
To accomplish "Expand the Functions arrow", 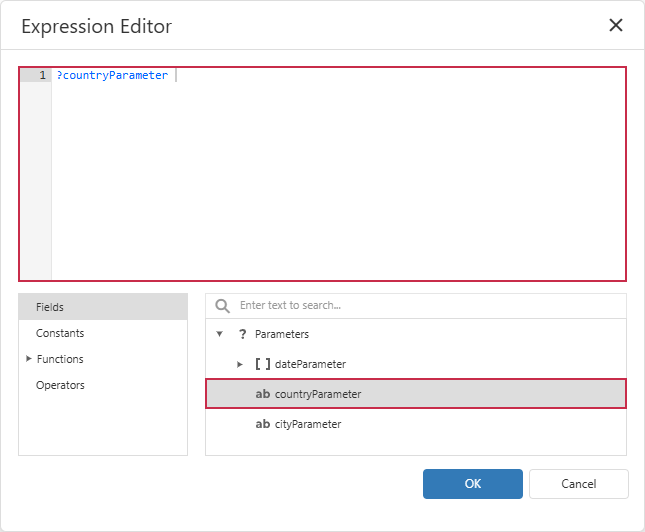I will pyautogui.click(x=29, y=359).
